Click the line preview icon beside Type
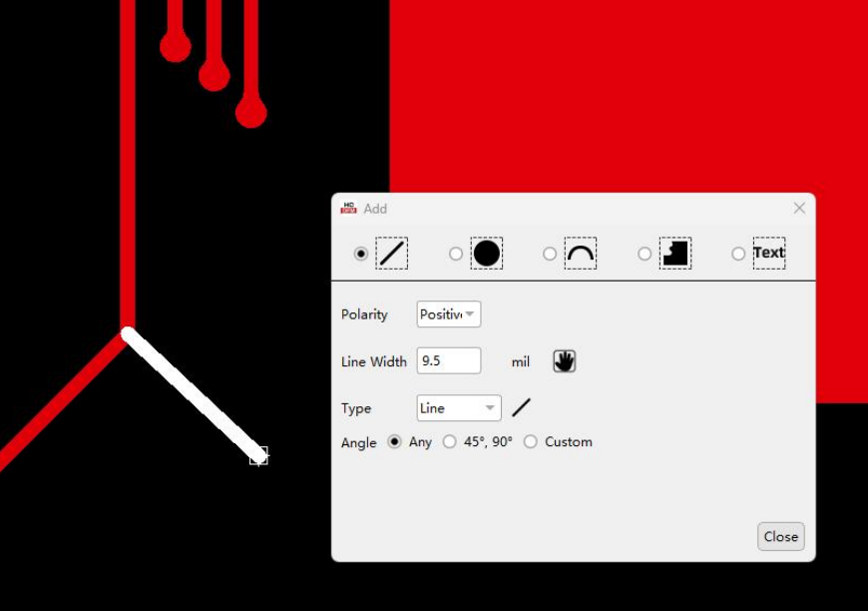 click(521, 407)
